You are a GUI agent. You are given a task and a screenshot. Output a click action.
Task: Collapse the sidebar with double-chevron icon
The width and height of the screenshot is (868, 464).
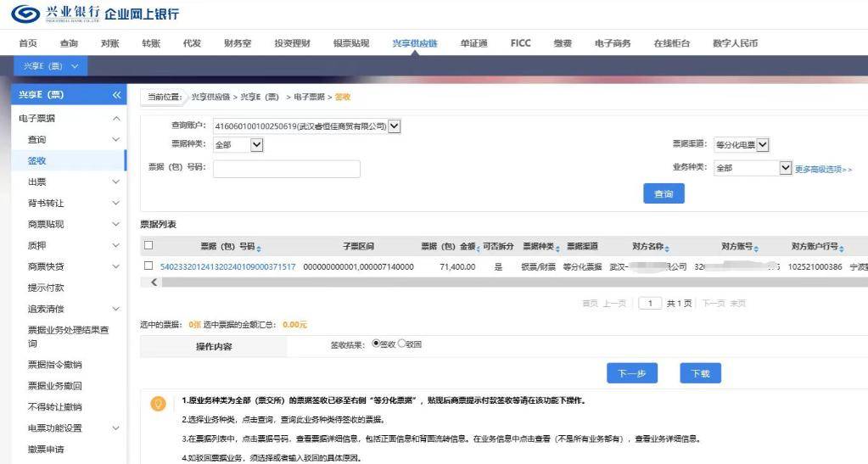[x=116, y=95]
